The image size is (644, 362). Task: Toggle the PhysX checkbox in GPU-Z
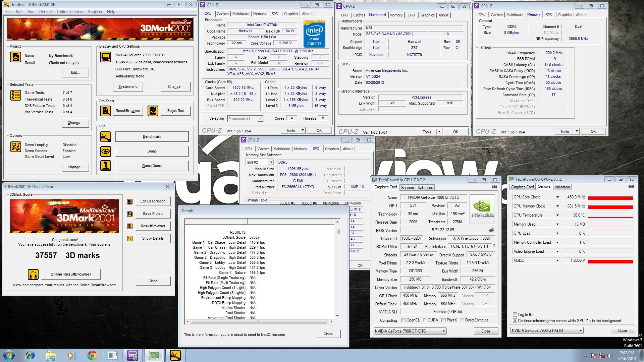click(444, 320)
